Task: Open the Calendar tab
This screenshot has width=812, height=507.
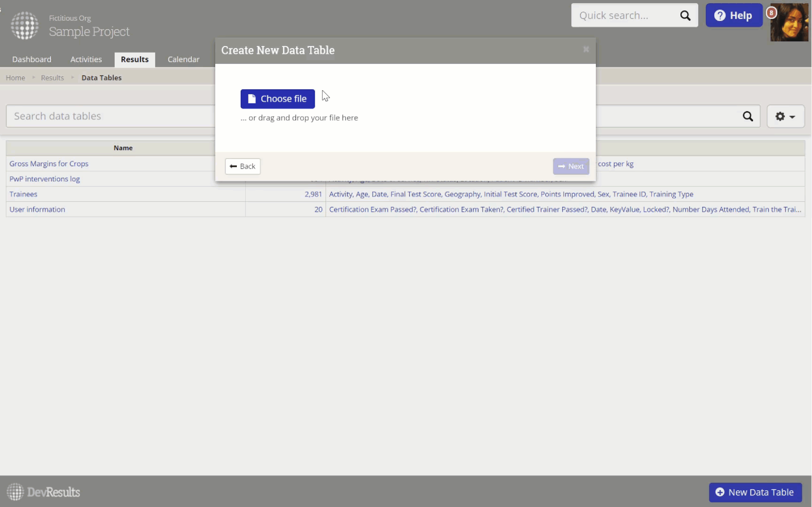Action: (x=183, y=59)
